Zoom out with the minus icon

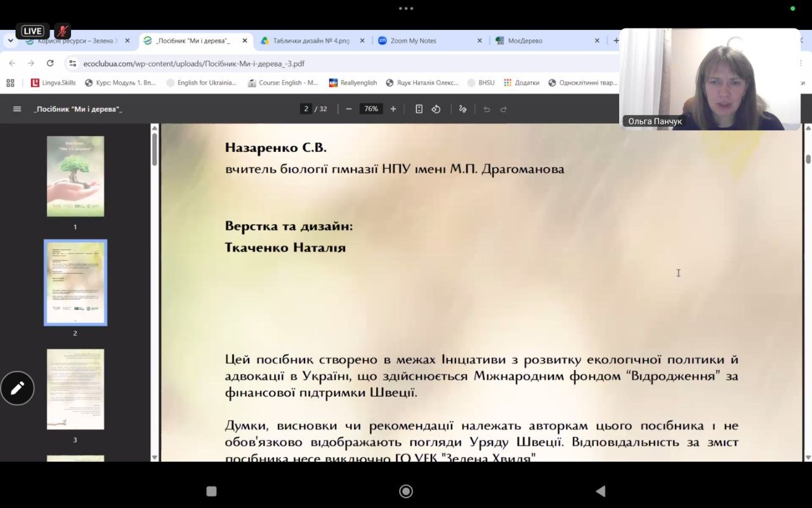click(349, 109)
